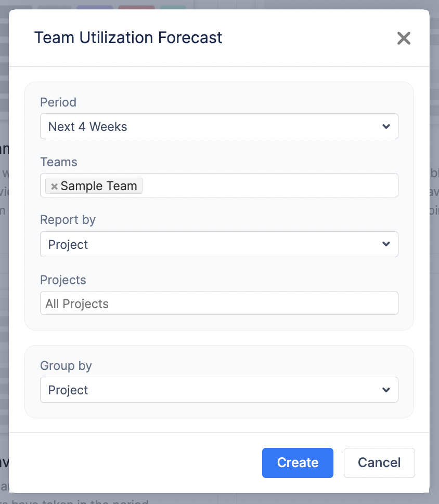
Task: Click the Teams field label
Action: 59,162
